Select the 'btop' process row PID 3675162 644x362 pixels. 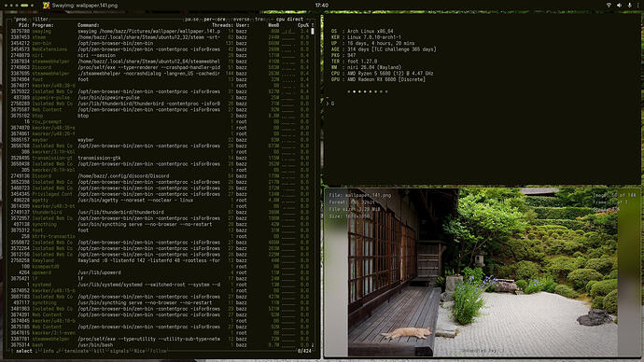(x=160, y=116)
